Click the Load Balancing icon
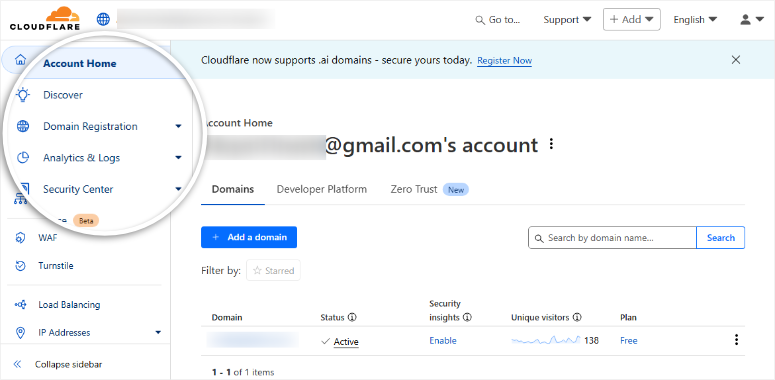The image size is (775, 380). click(20, 305)
